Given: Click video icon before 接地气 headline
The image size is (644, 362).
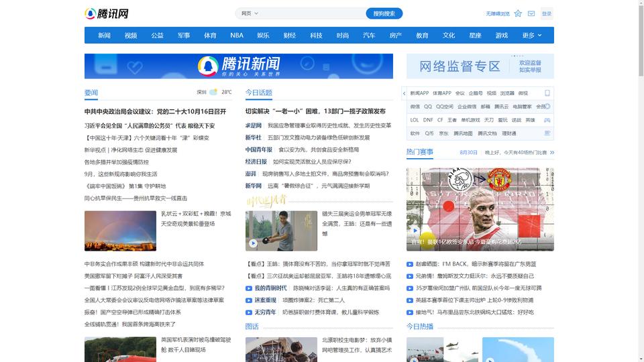Looking at the screenshot, I should [x=409, y=312].
